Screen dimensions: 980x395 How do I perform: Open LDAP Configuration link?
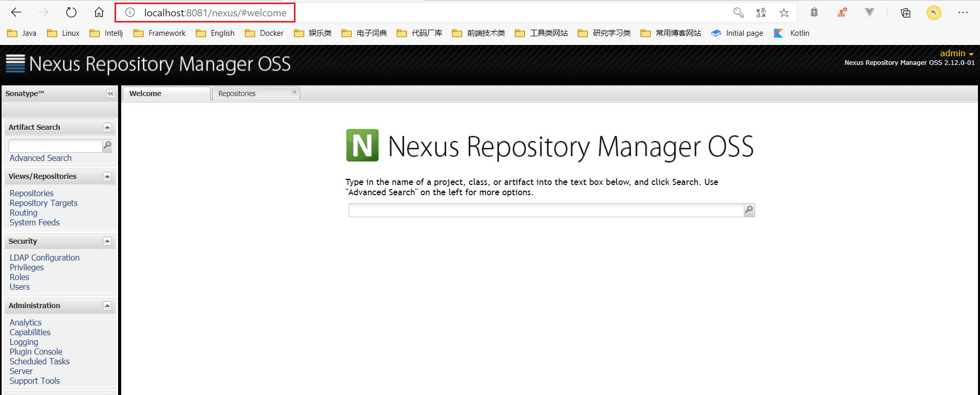click(x=44, y=258)
